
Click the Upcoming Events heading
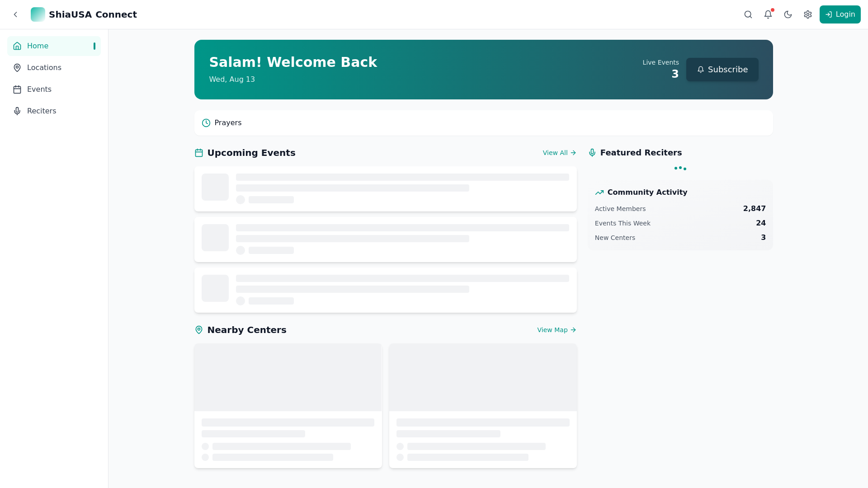click(251, 153)
